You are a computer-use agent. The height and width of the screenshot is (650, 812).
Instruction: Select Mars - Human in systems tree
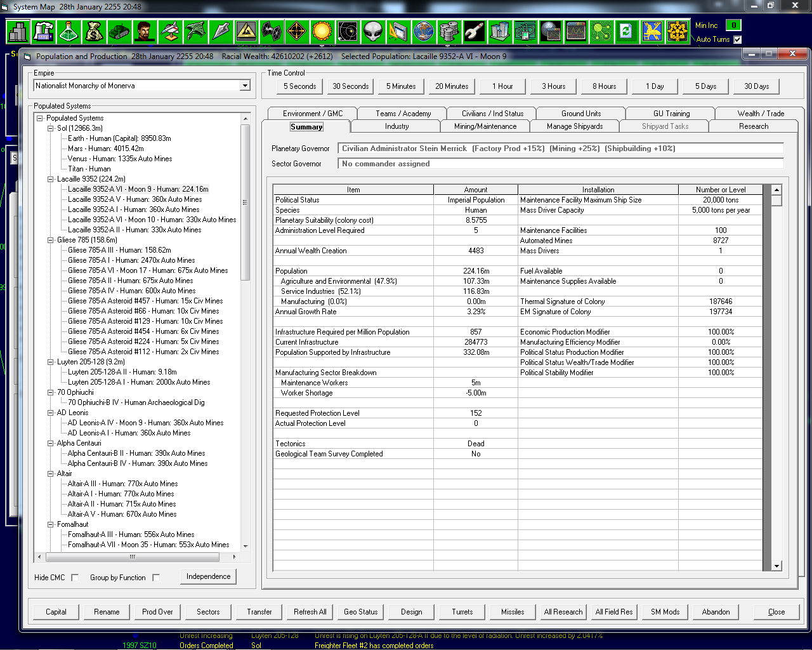pos(105,149)
